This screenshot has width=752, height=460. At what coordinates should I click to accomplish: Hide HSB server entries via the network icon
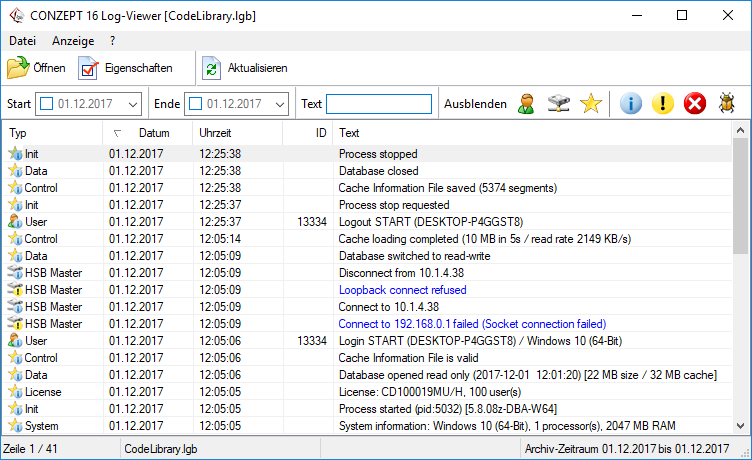coord(559,104)
